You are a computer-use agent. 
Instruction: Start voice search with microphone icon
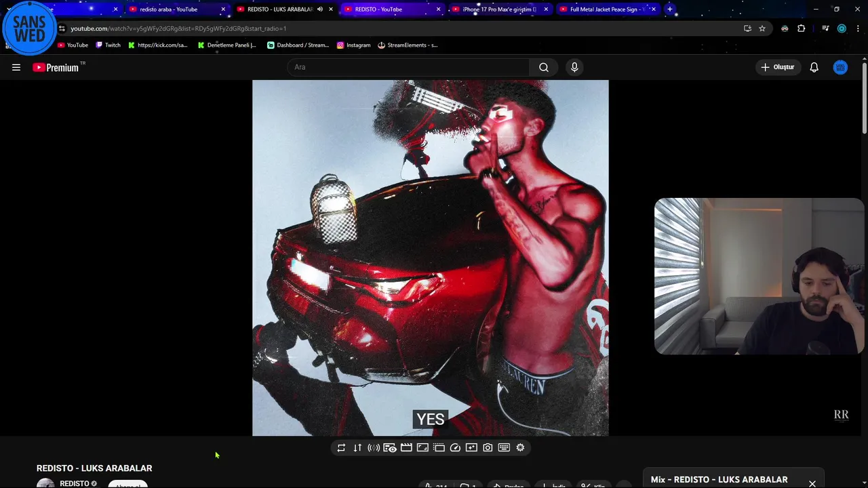click(x=574, y=67)
